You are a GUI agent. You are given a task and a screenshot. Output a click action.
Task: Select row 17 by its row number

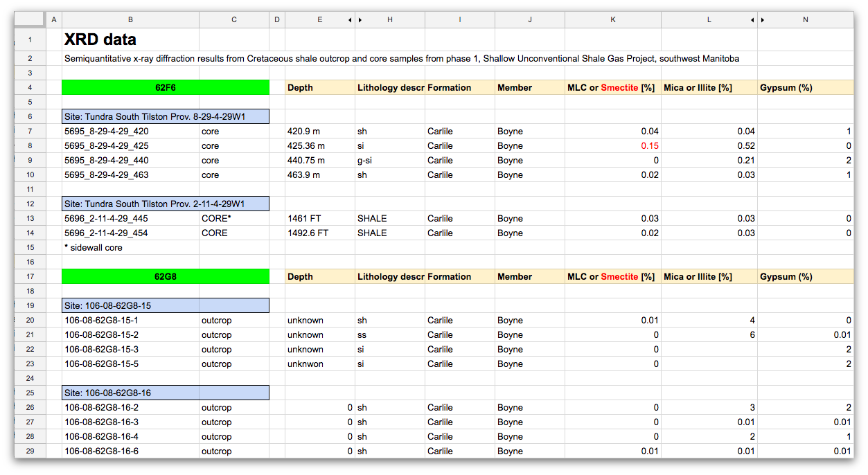[30, 277]
